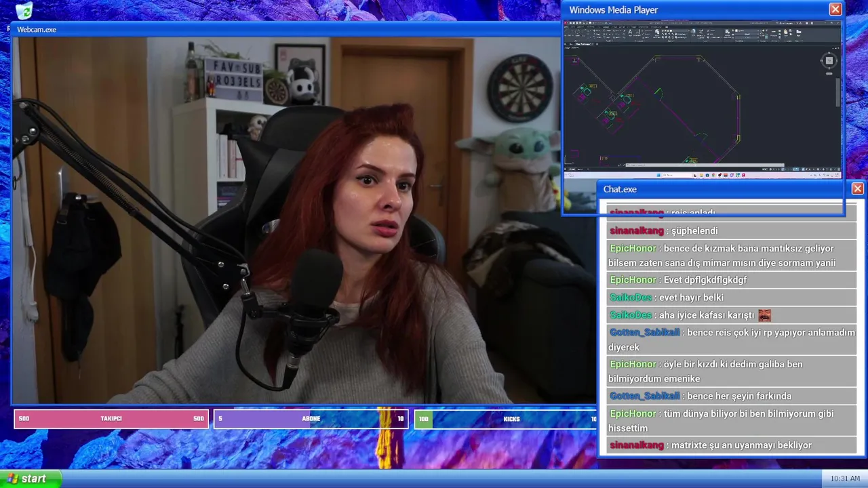Screen dimensions: 868x488
Task: Click the Kicks goal progress bar
Action: (x=505, y=419)
